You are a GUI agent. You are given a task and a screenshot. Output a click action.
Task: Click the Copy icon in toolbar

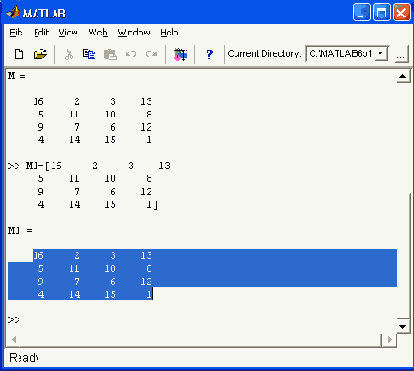pyautogui.click(x=89, y=54)
